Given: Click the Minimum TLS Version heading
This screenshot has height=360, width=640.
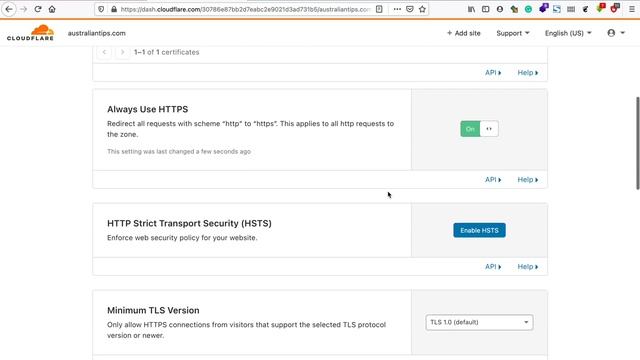Looking at the screenshot, I should tap(153, 310).
